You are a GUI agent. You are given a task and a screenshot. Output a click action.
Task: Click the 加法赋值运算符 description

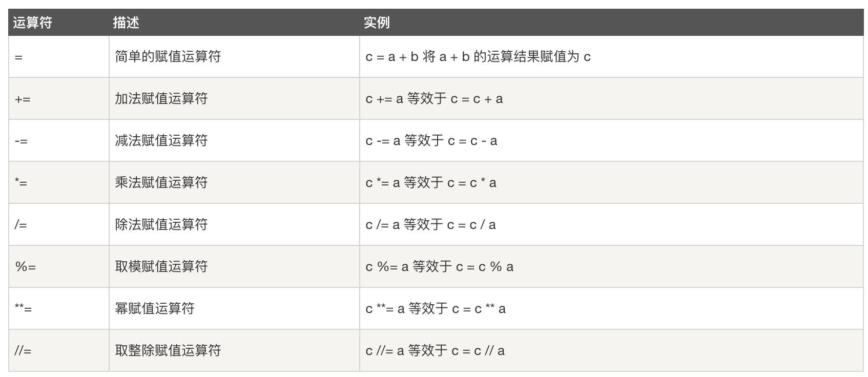[161, 98]
